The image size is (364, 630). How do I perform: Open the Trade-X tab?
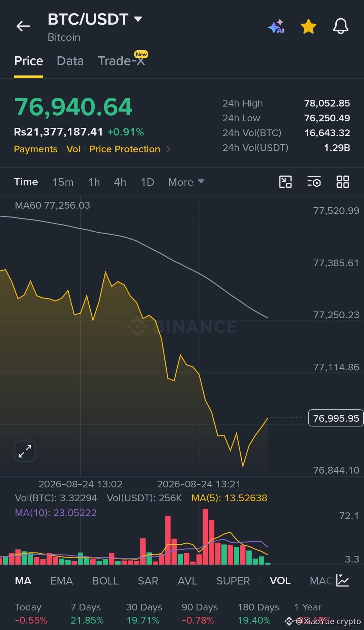click(x=121, y=61)
